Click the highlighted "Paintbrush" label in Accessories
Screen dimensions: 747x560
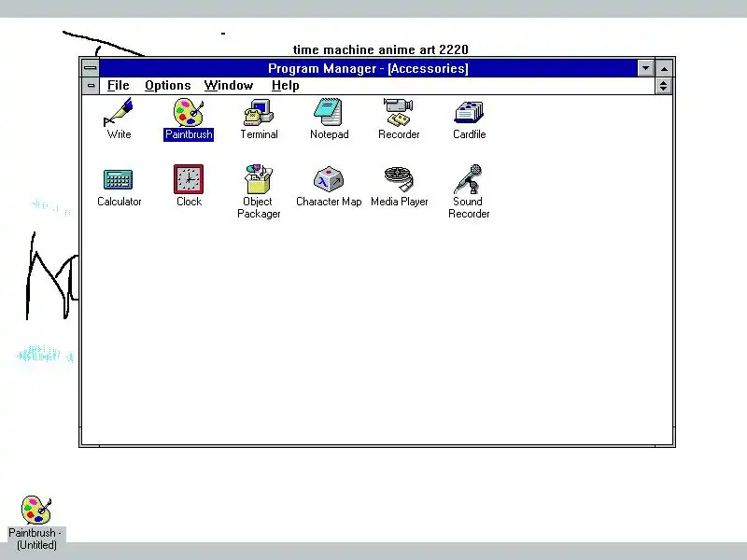point(189,134)
